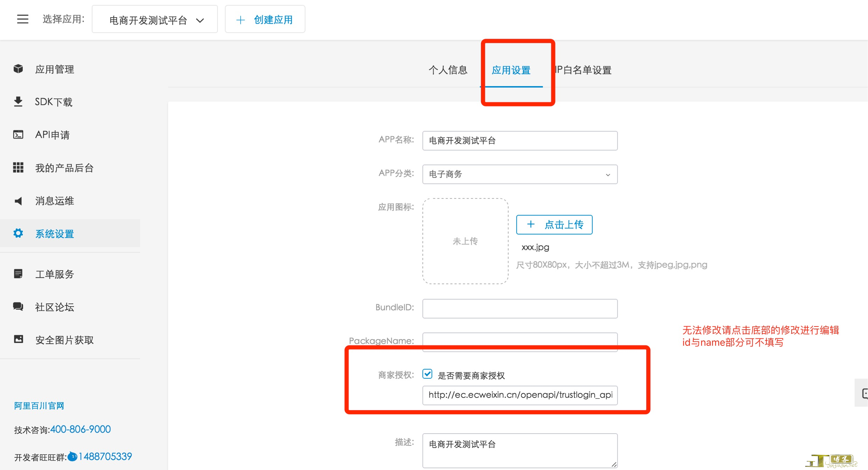This screenshot has width=868, height=470.
Task: Uncheck 是否需要商家授权 checkbox
Action: pos(427,374)
